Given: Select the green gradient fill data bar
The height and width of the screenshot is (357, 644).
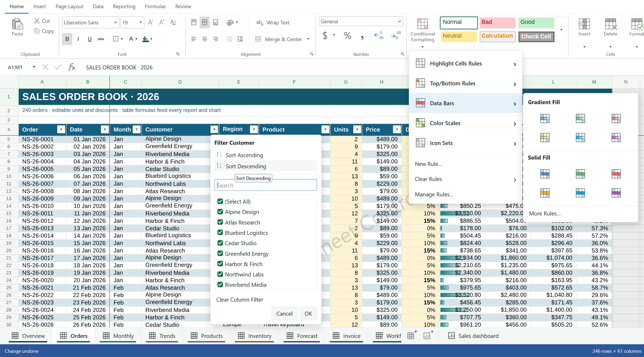Looking at the screenshot, I should pos(580,118).
